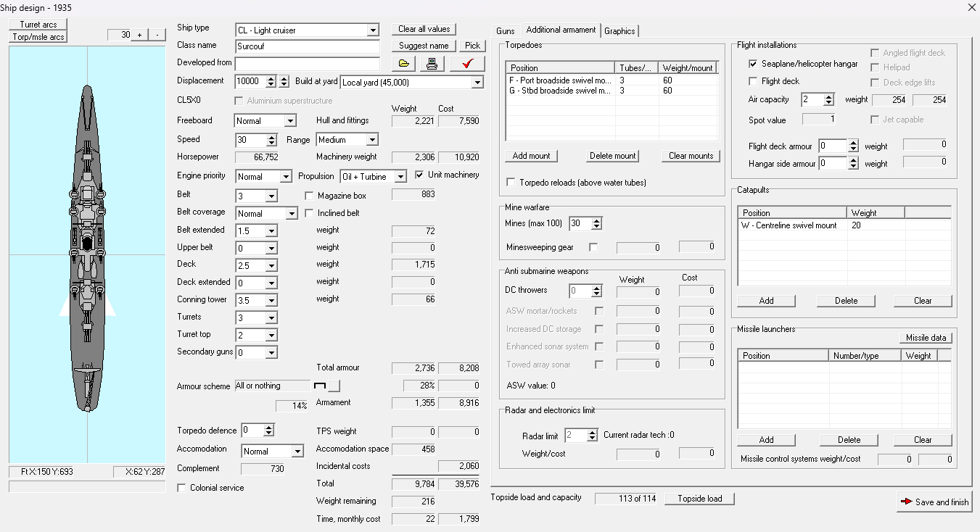The image size is (980, 532).
Task: Expand Engine priority dropdown
Action: pos(286,176)
